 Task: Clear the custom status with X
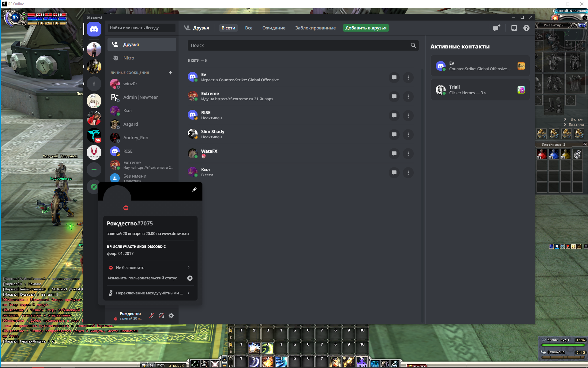(190, 278)
